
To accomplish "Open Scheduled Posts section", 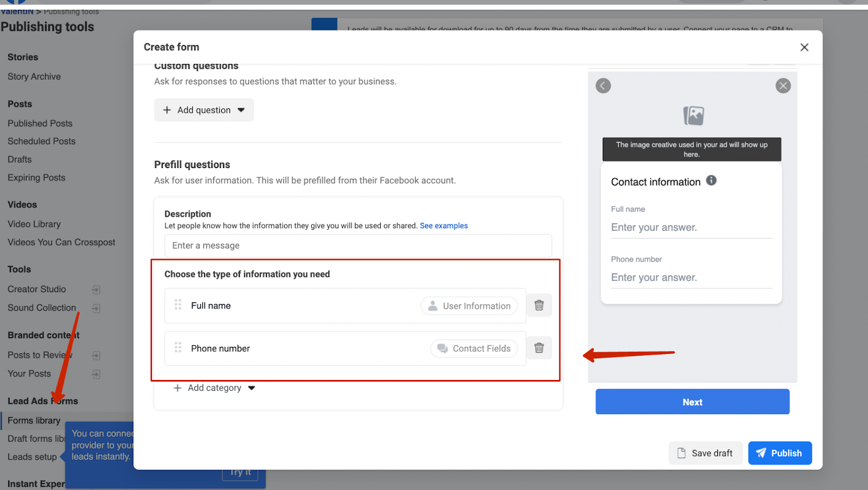I will tap(42, 141).
